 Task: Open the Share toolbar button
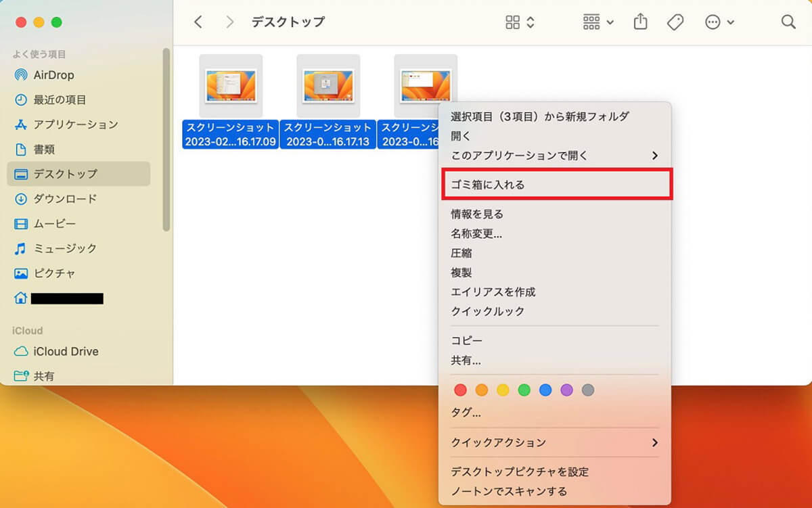[640, 22]
